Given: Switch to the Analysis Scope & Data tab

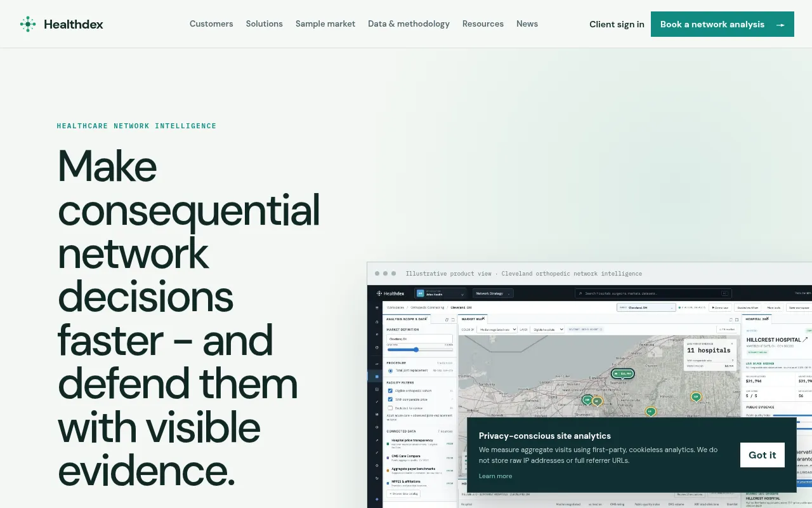Looking at the screenshot, I should 407,319.
